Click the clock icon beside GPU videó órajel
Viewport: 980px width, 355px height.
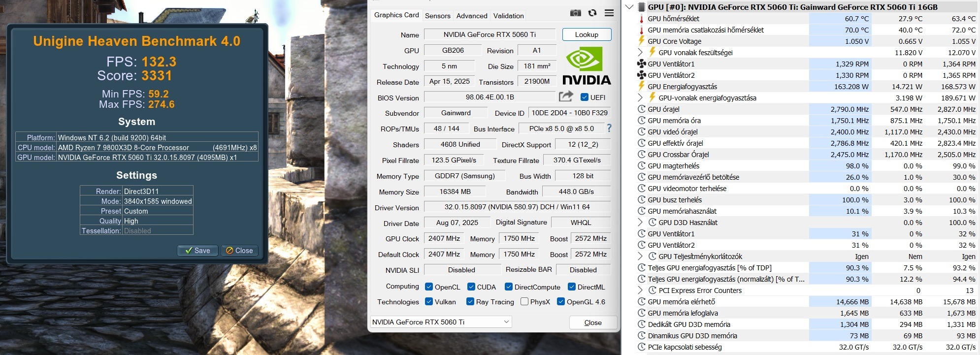click(641, 132)
